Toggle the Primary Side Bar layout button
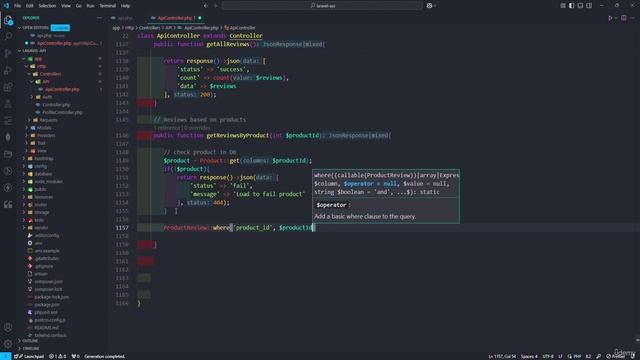Image resolution: width=640 pixels, height=360 pixels. click(x=571, y=6)
